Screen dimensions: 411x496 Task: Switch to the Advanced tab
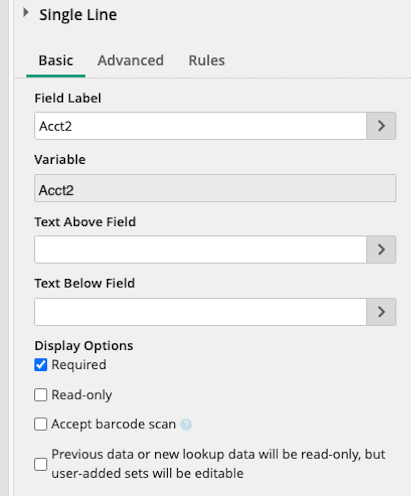pyautogui.click(x=131, y=61)
